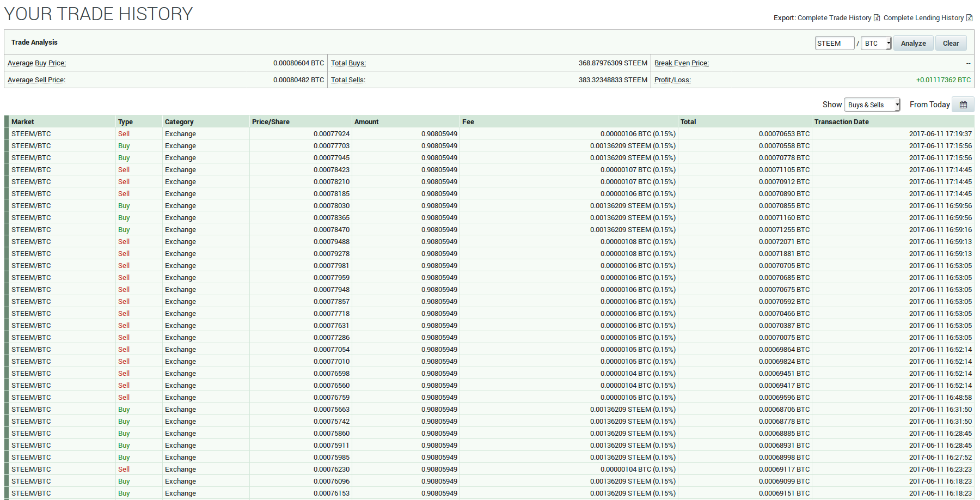Open the Complete Trade History export link
Viewport: 980px width, 500px height.
click(834, 18)
